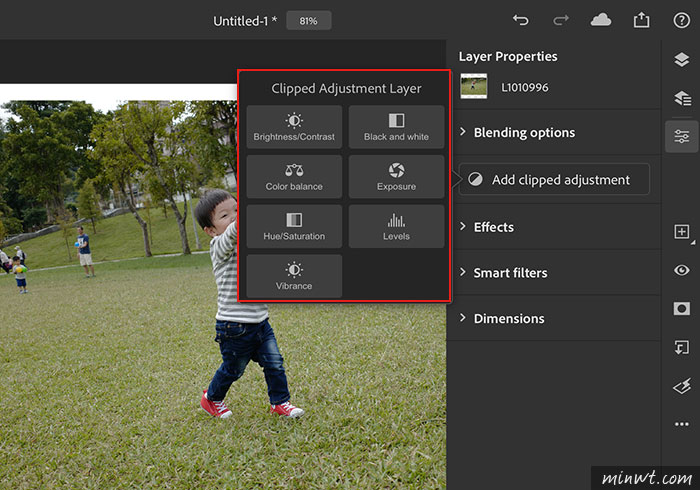Open the three-dots more options
700x490 pixels.
pos(682,424)
